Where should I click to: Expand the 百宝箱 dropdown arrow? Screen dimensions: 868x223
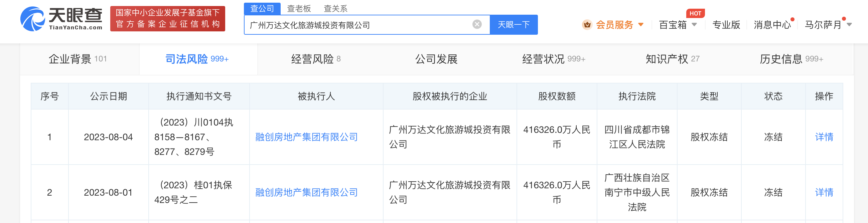click(x=694, y=25)
